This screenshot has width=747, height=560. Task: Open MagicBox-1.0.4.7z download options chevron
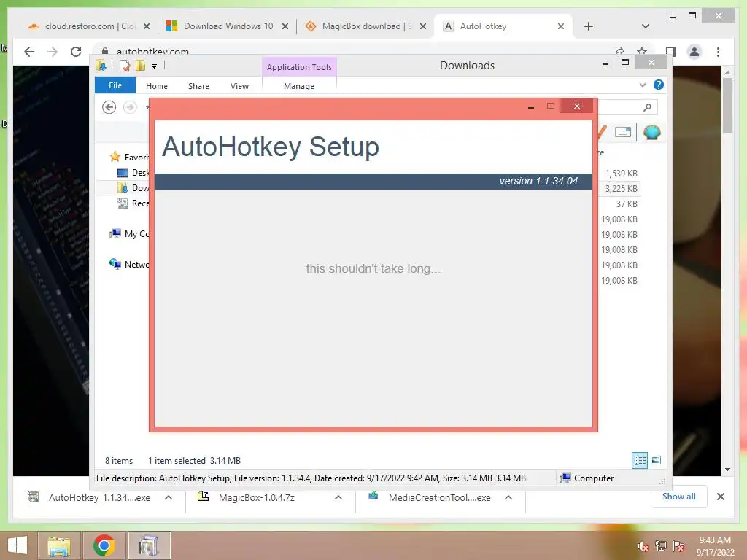338,497
